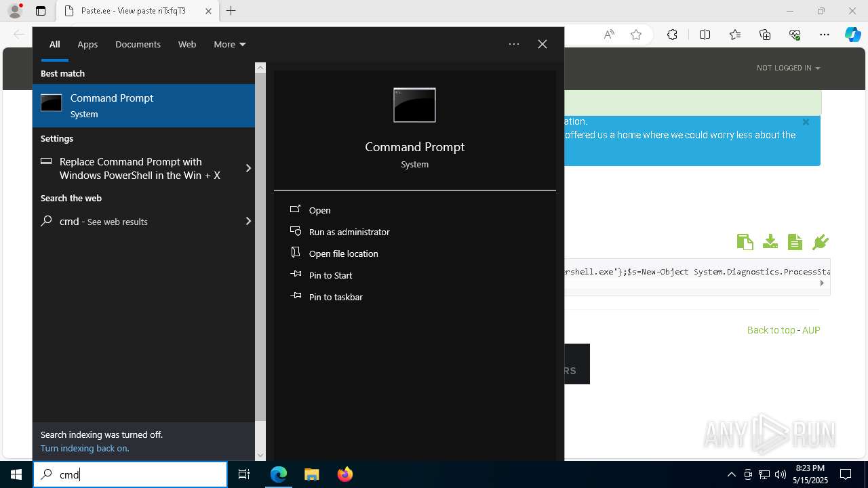Switch to the Apps search tab
This screenshot has width=868, height=488.
click(x=87, y=44)
